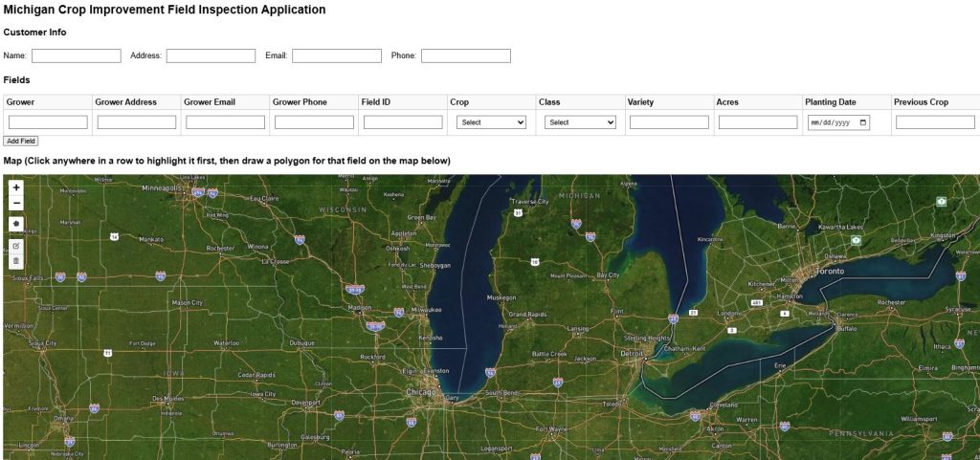Click the Field ID input box
The image size is (980, 460).
(x=403, y=122)
